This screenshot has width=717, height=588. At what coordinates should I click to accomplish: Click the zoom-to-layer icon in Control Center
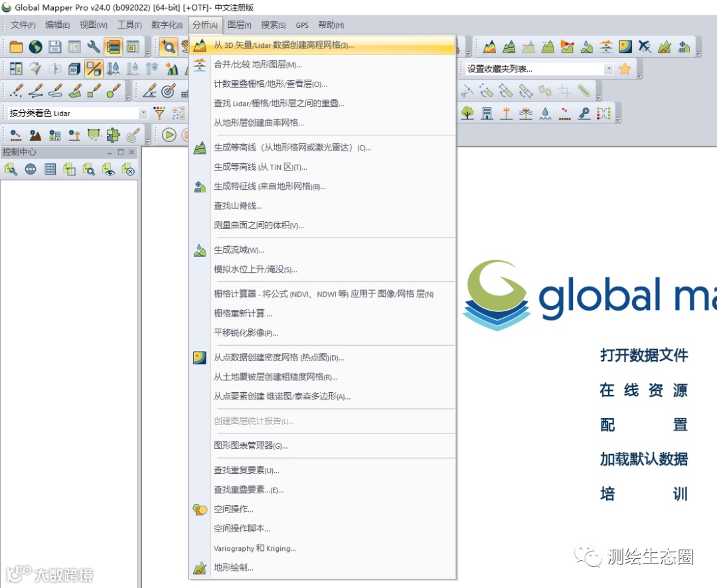[89, 170]
